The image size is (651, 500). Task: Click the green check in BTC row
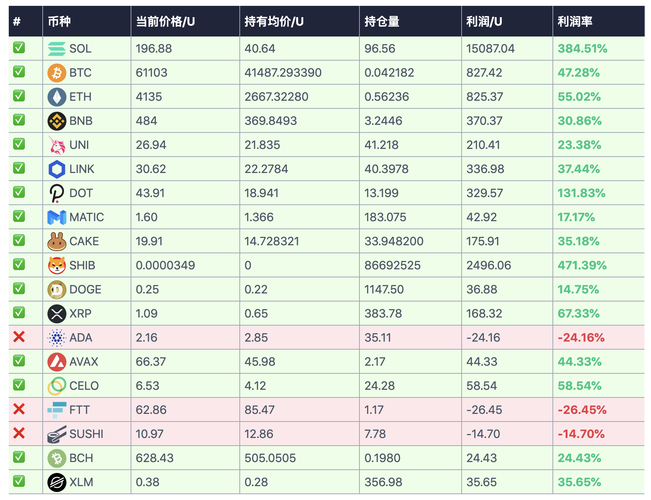tap(19, 71)
